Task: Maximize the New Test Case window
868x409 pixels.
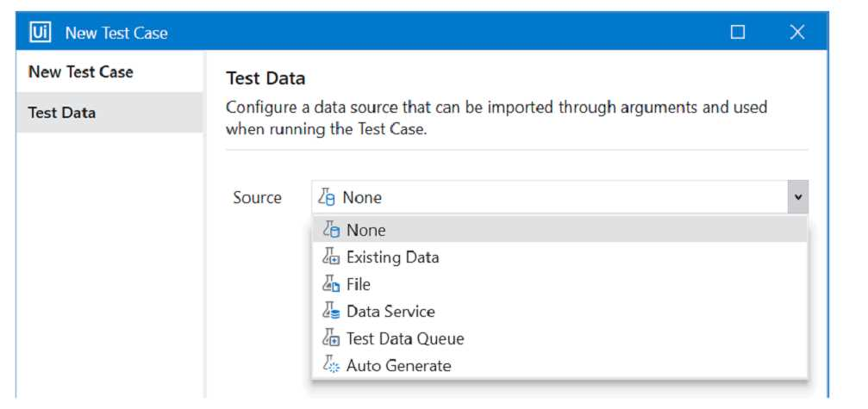Action: click(x=738, y=33)
